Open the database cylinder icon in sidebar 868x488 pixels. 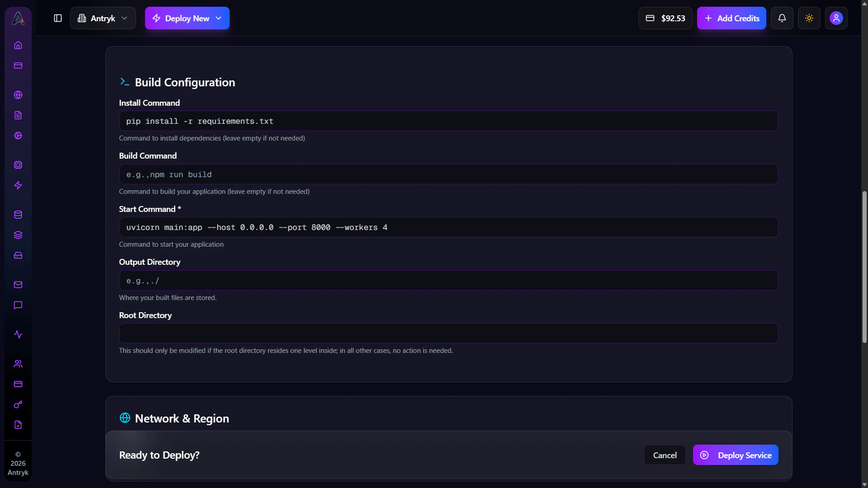(x=18, y=215)
